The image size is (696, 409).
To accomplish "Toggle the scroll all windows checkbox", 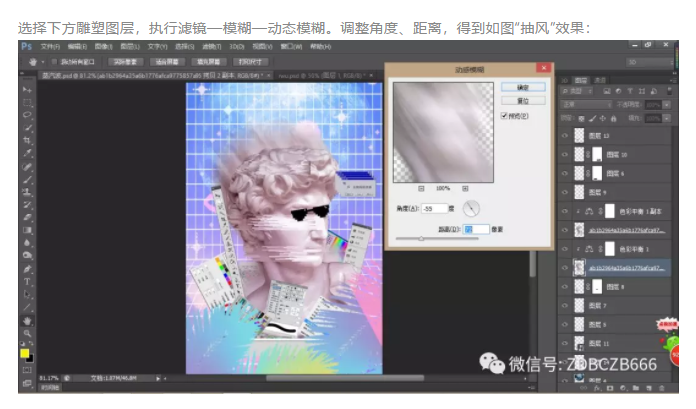I will (x=54, y=62).
